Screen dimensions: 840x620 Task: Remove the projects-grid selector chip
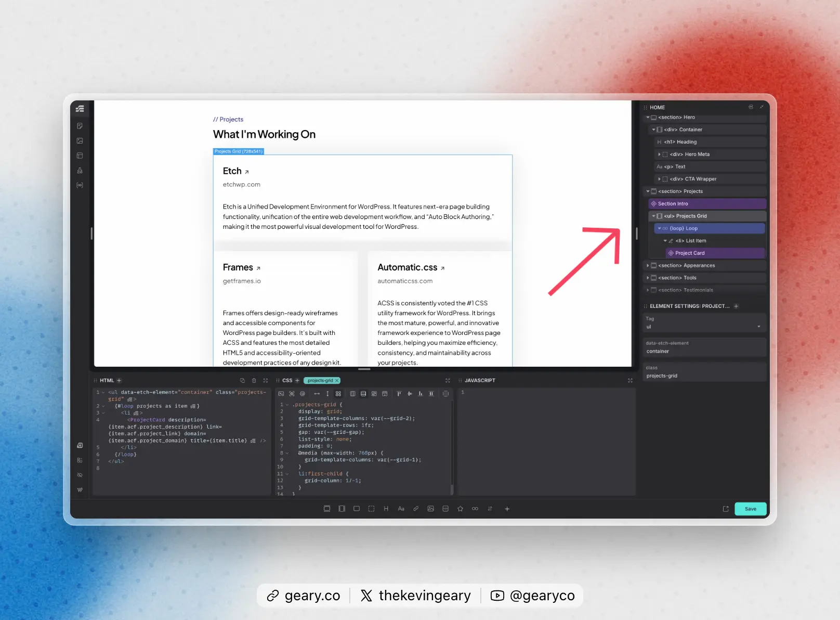(x=337, y=381)
